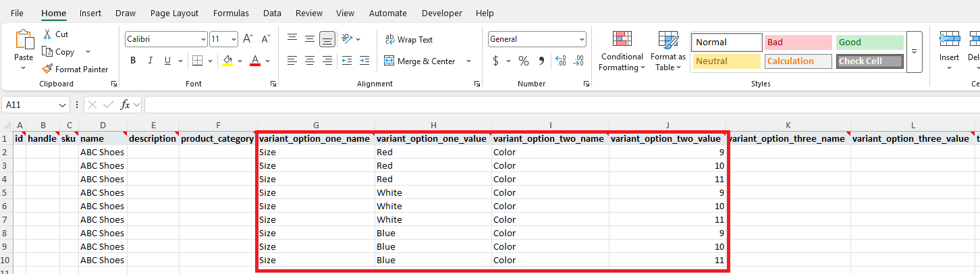This screenshot has height=274, width=980.
Task: Apply Italic formatting
Action: pos(151,61)
